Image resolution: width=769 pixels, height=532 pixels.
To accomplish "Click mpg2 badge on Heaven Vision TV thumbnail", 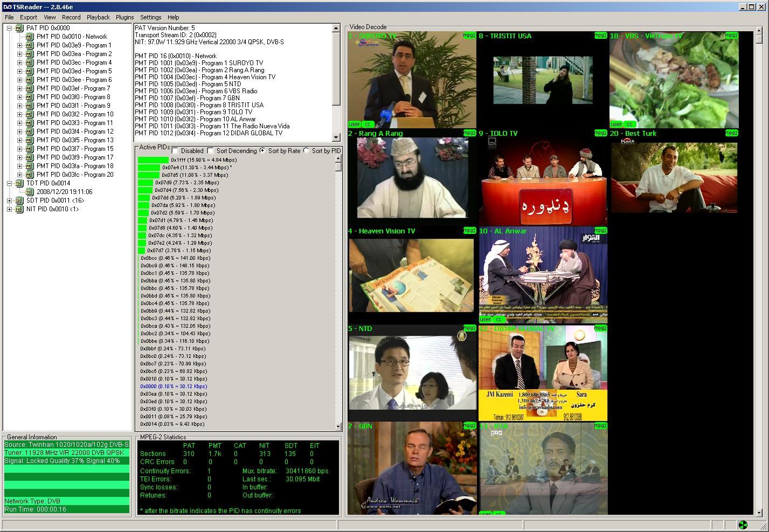I will pos(469,231).
